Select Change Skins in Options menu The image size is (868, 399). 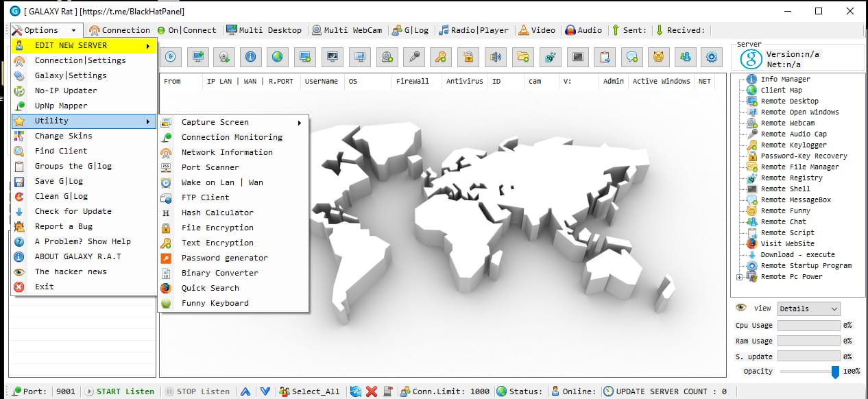[63, 136]
